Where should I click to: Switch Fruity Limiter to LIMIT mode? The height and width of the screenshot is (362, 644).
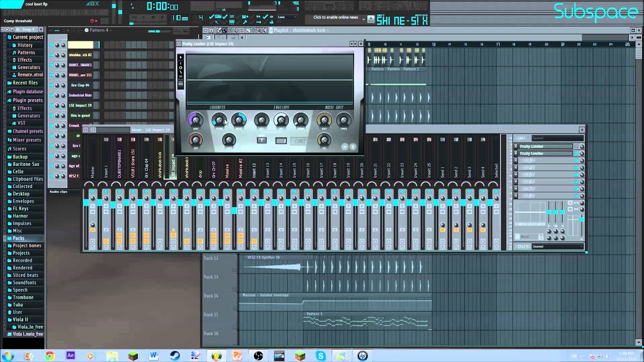(300, 141)
